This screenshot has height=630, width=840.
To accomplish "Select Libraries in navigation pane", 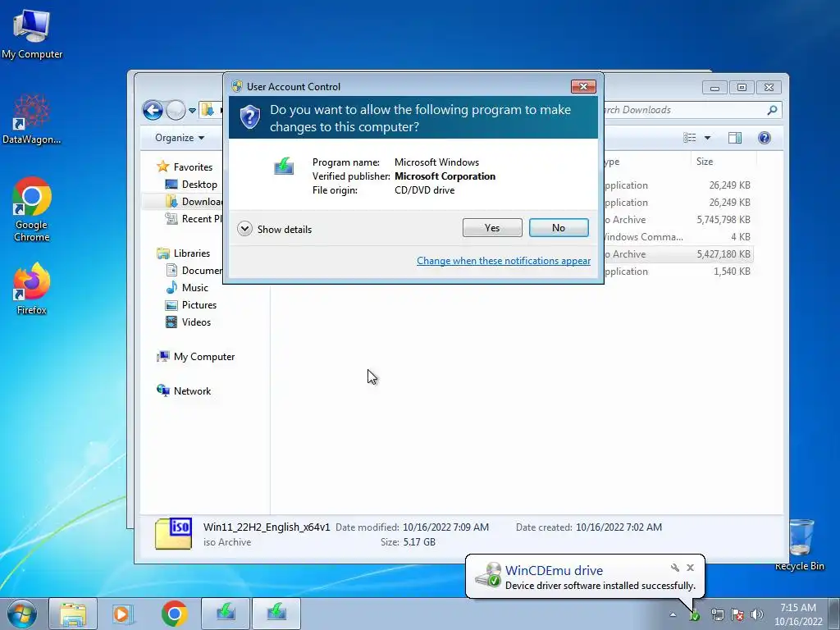I will (183, 253).
